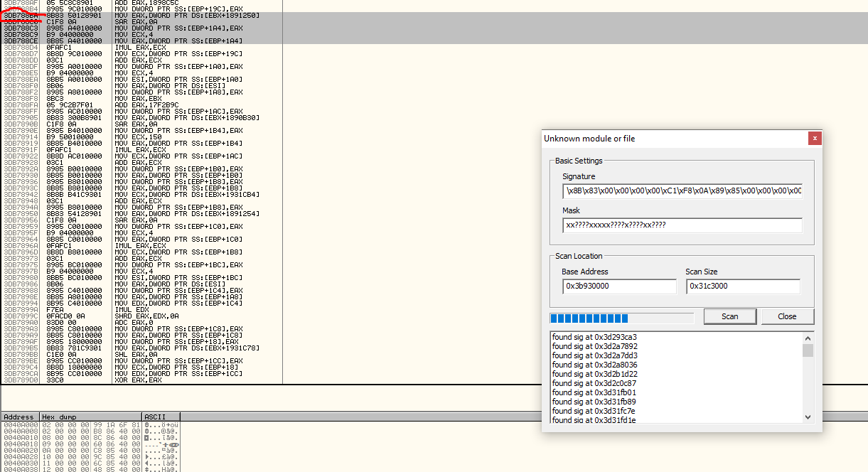Select disassembly row at address 3DB78905
This screenshot has width=868, height=472.
tap(142, 117)
